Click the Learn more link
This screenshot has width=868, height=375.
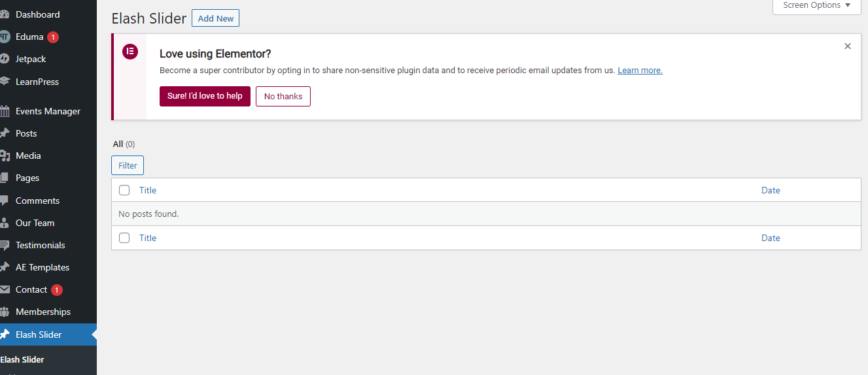pyautogui.click(x=640, y=71)
